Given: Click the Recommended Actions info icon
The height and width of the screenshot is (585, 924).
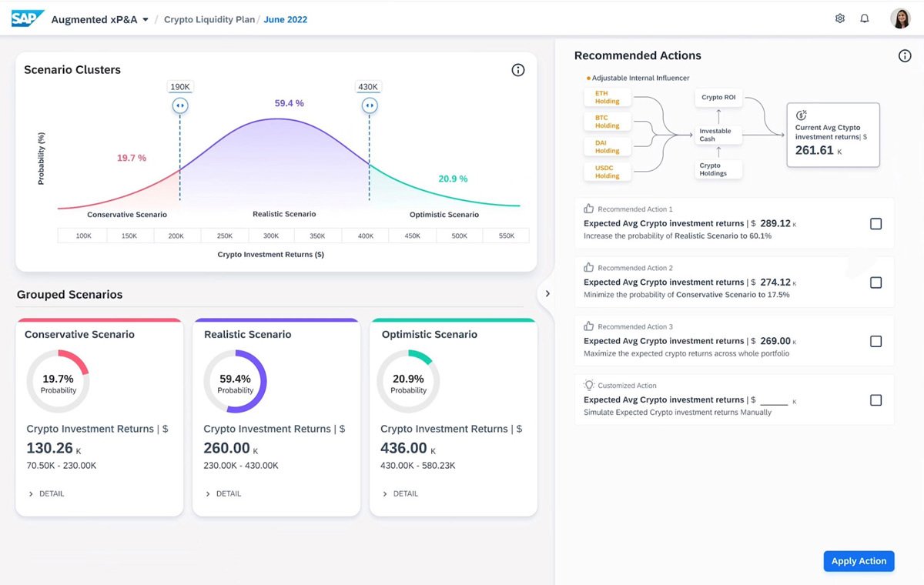Looking at the screenshot, I should tap(903, 55).
